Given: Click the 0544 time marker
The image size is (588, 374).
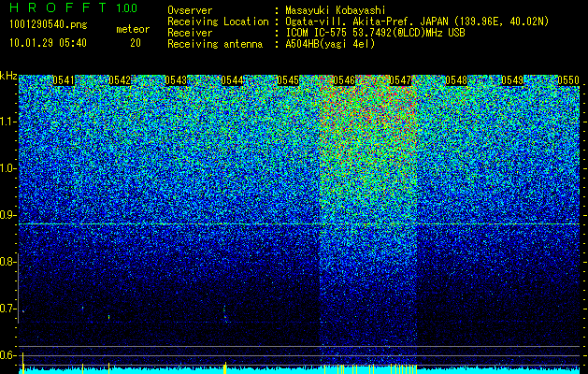Looking at the screenshot, I should pos(232,80).
